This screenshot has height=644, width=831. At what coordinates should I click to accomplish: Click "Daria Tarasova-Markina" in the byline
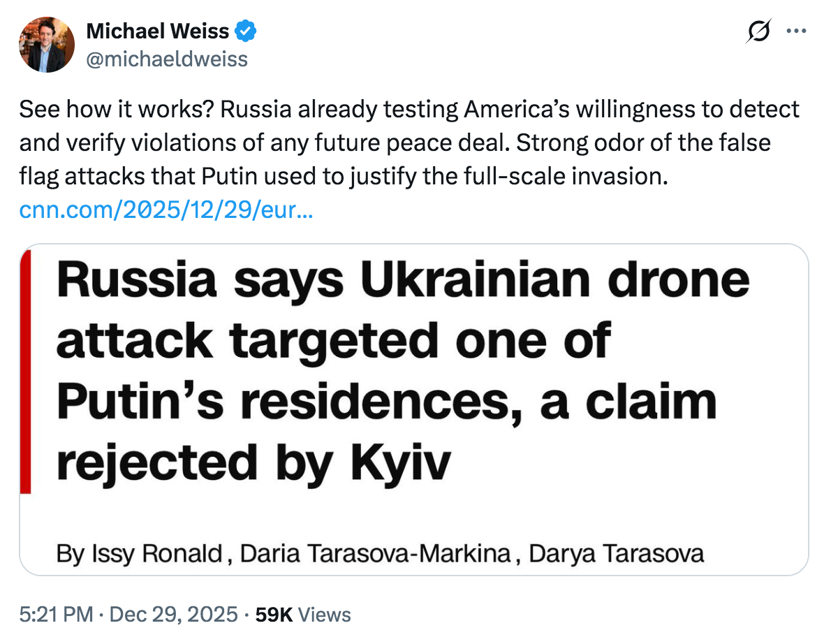click(x=376, y=554)
